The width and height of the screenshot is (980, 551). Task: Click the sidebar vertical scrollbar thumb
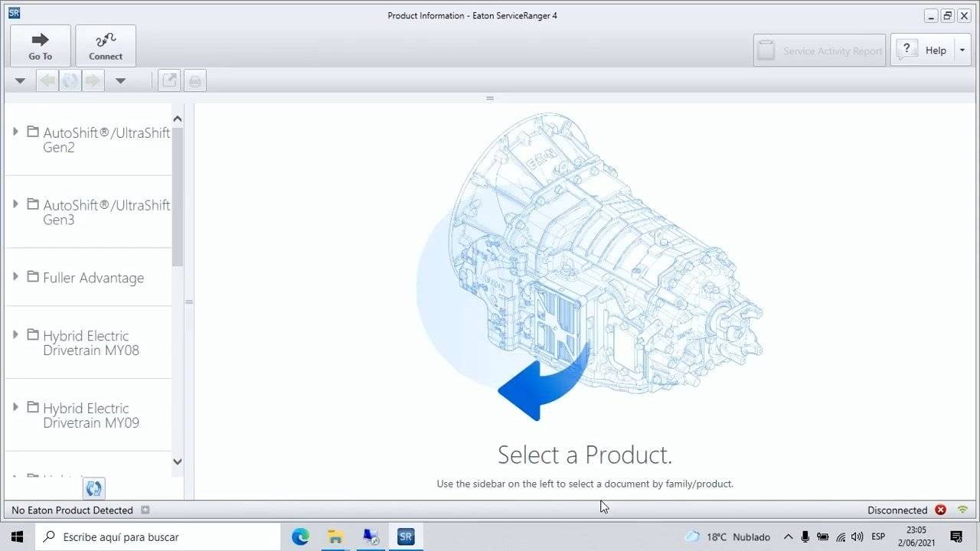point(178,196)
